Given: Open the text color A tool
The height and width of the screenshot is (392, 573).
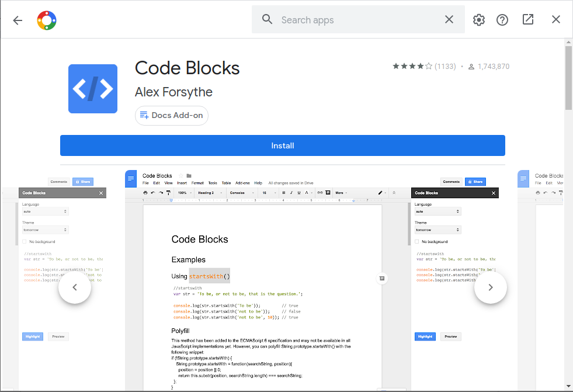Looking at the screenshot, I should (x=307, y=193).
